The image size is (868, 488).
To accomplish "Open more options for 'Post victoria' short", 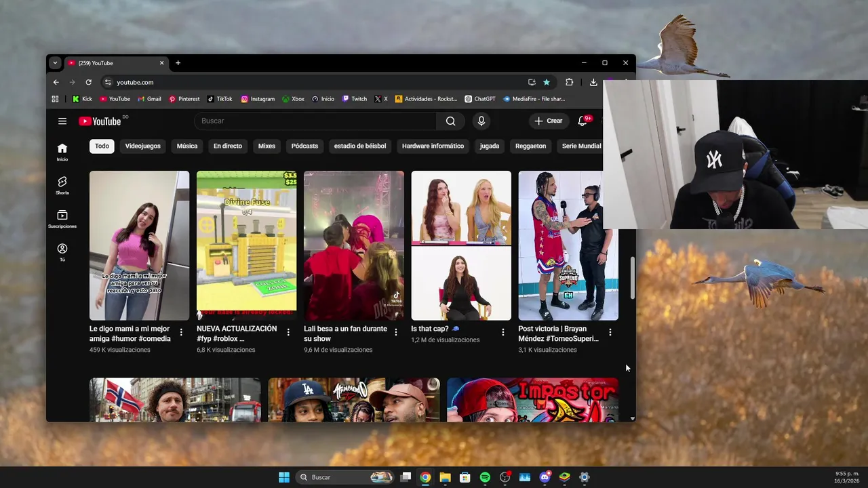I will tap(610, 332).
